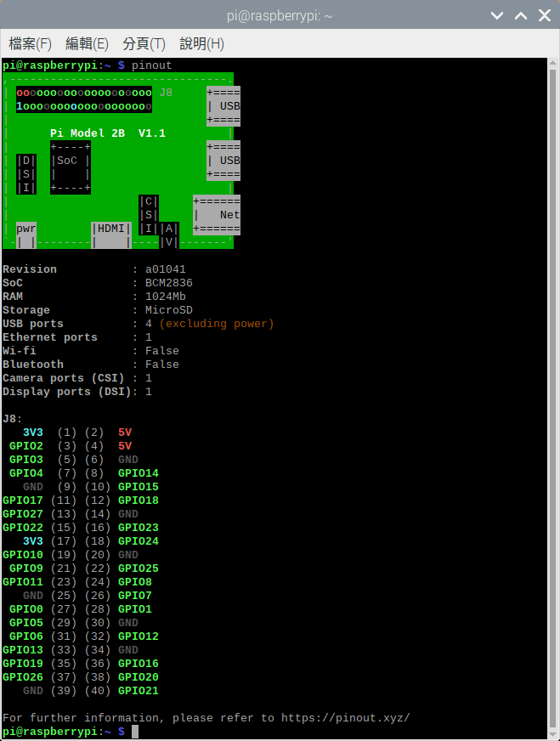The image size is (560, 741).
Task: Click the 'GND' label at pin 6
Action: pyautogui.click(x=128, y=460)
